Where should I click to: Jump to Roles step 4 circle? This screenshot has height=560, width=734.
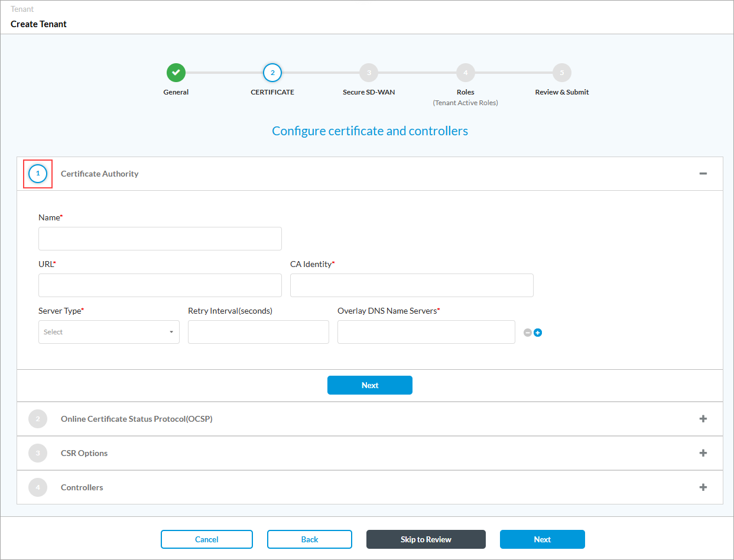(x=465, y=73)
